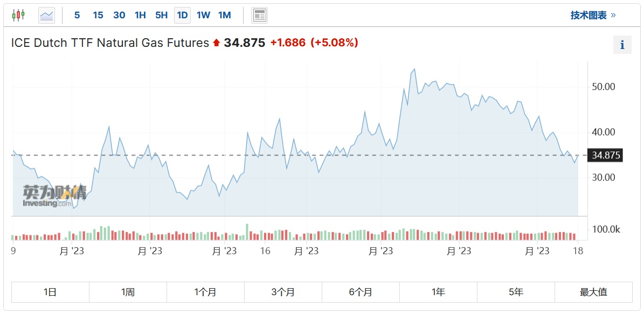Select the 5 minute interval
Screen dimensions: 644x314
coord(77,15)
